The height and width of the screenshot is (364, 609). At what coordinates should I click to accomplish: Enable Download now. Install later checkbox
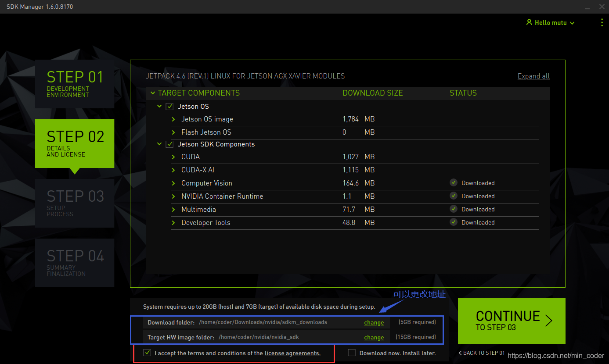pos(352,353)
